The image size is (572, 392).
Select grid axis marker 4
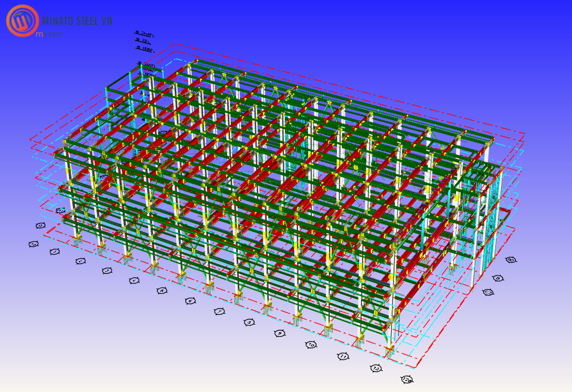pos(134,280)
